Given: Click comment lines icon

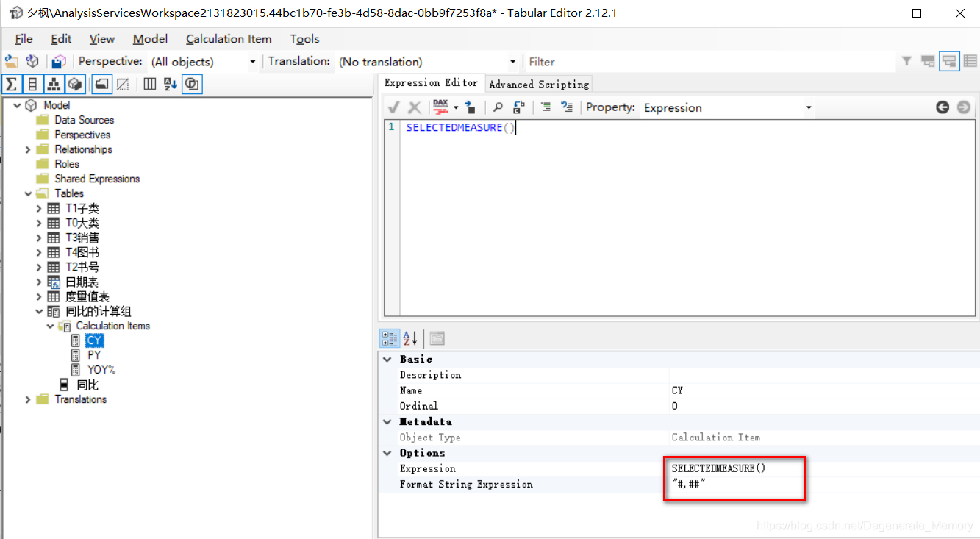Looking at the screenshot, I should coord(546,107).
